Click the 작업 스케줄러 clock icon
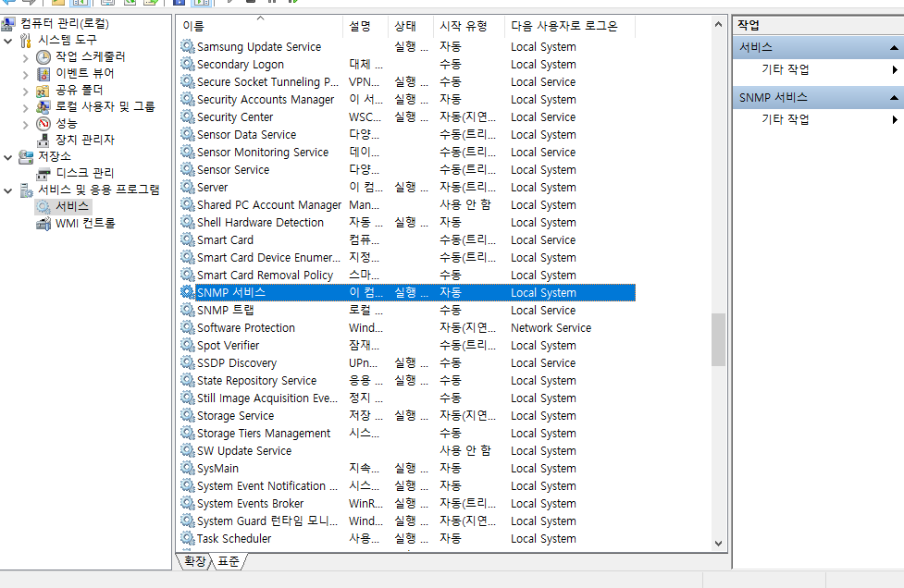The image size is (904, 588). pos(43,56)
